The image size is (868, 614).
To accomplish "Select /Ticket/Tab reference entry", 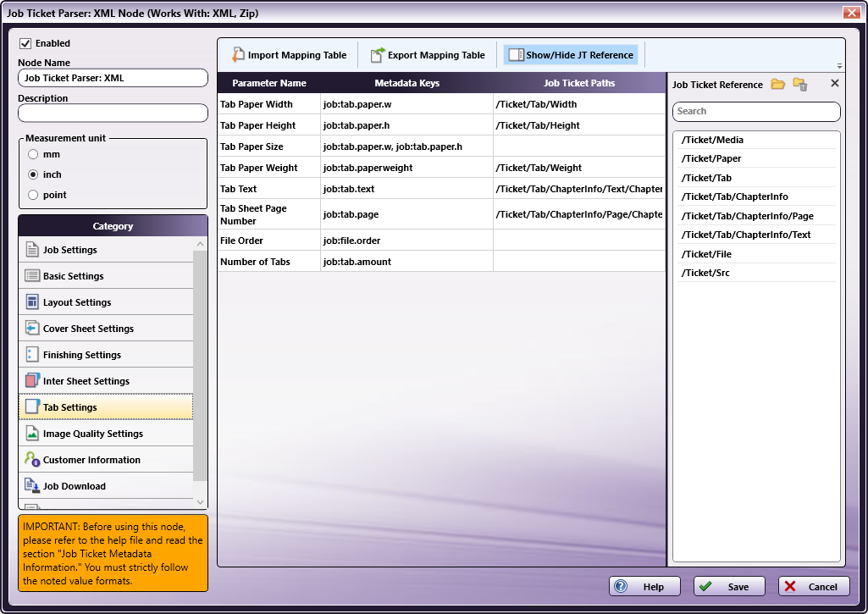I will coord(755,179).
